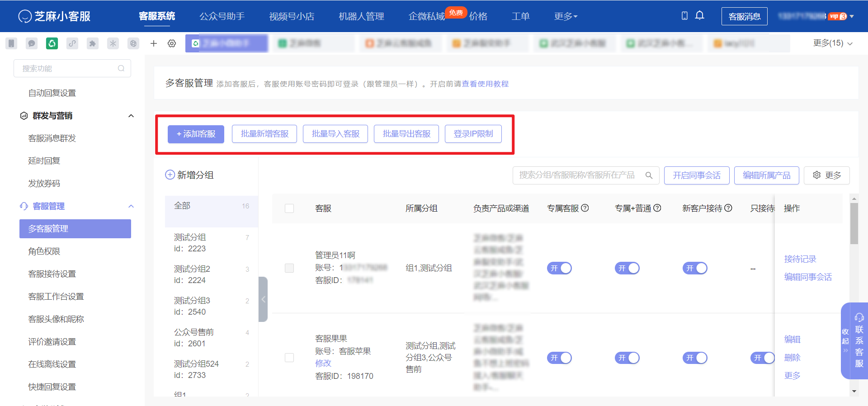Add a new channel with the plus icon
This screenshot has height=406, width=868.
tap(154, 43)
